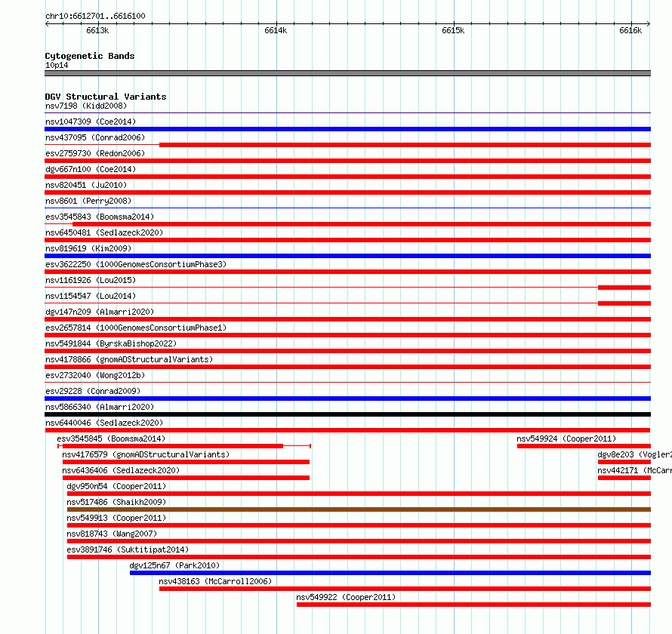Viewport: 672px width, 634px height.
Task: Click the thick red segment under nsv1154547
Action: pos(624,303)
